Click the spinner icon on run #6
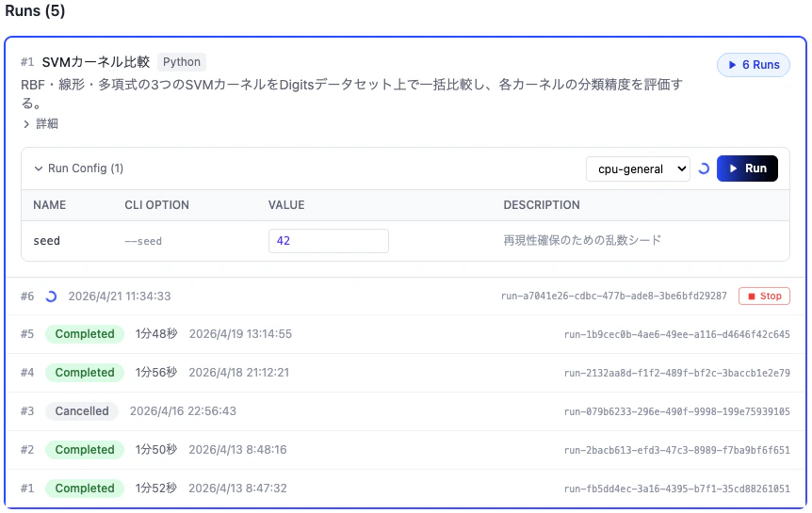Viewport: 812px width, 513px height. (51, 297)
